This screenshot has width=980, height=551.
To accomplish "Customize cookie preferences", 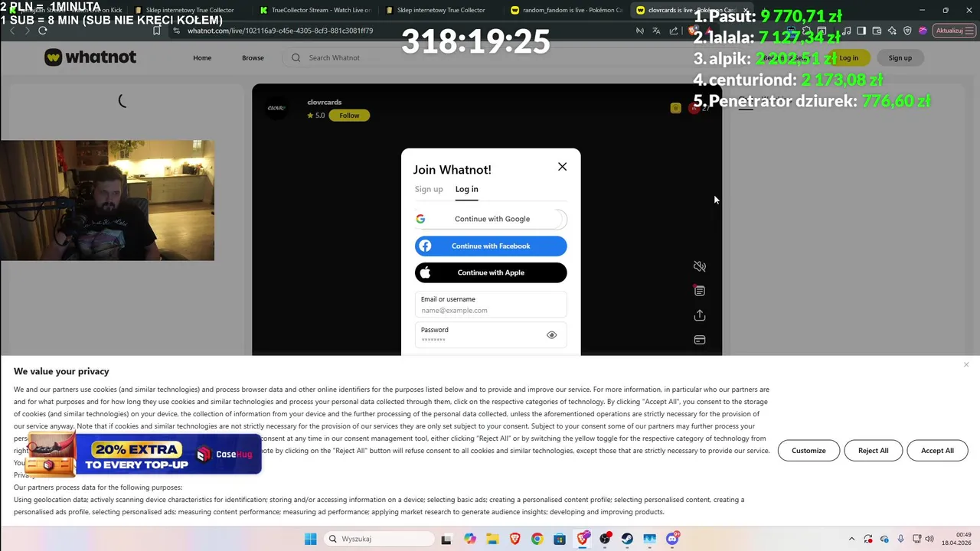I will pyautogui.click(x=808, y=451).
